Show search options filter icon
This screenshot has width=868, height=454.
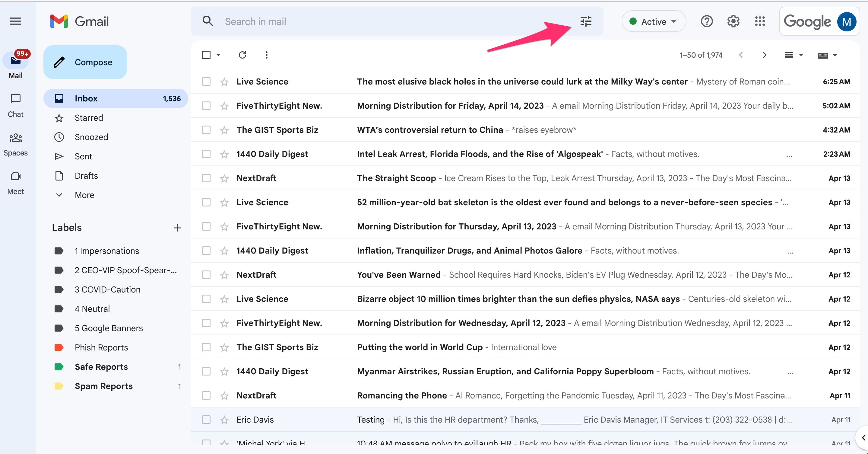(x=586, y=21)
